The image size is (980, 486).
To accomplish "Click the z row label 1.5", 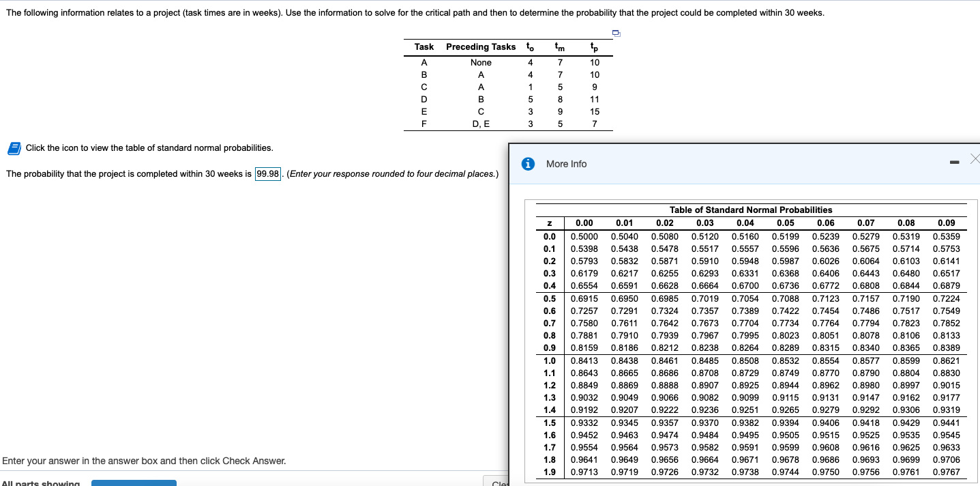I will (549, 423).
